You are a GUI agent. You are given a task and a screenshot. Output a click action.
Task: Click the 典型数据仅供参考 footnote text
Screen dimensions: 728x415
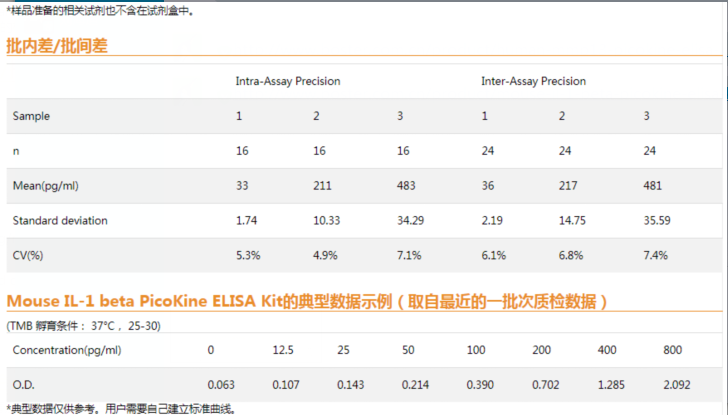click(x=120, y=408)
